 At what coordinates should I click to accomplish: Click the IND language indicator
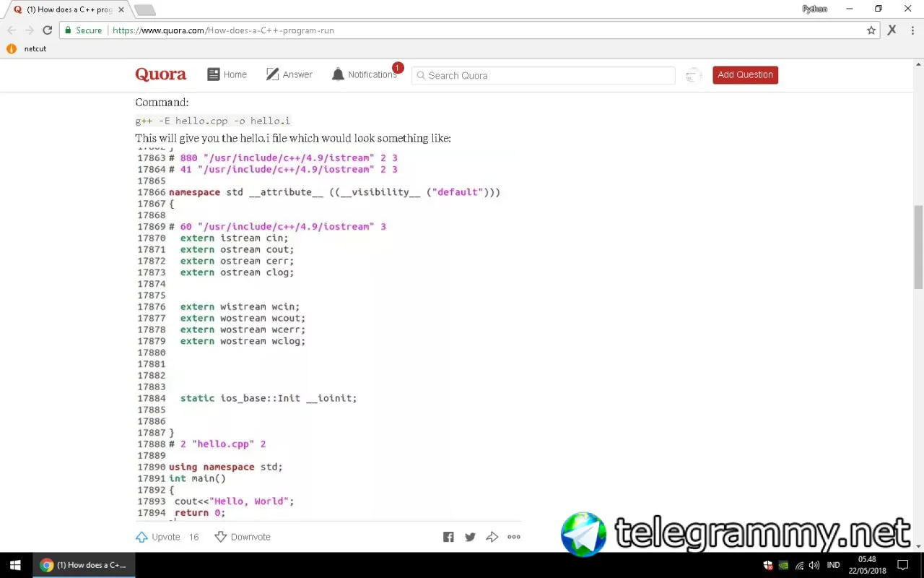833,565
